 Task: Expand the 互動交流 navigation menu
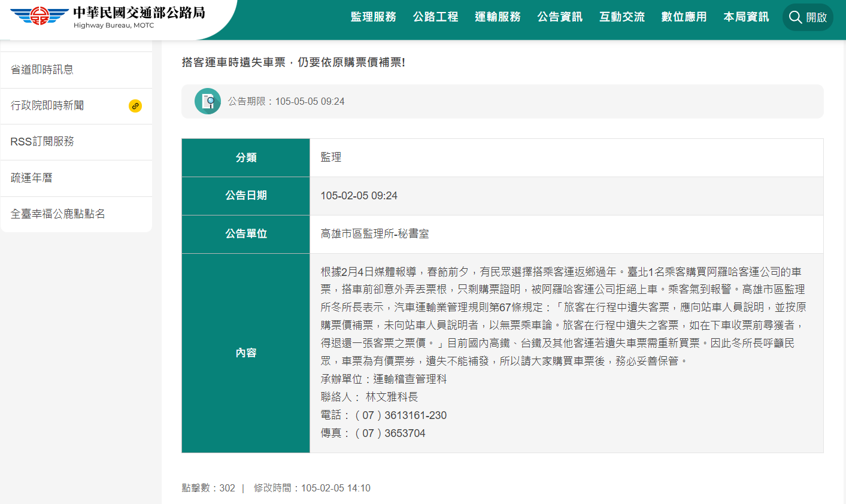pyautogui.click(x=622, y=17)
